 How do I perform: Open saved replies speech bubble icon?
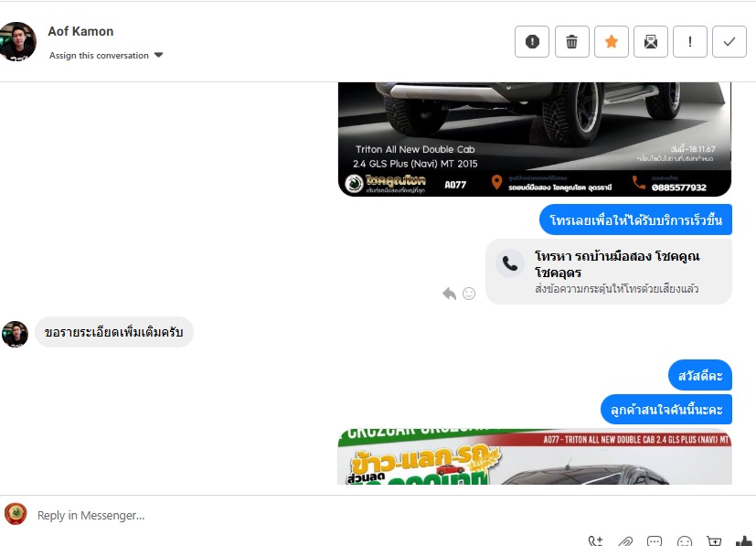pyautogui.click(x=655, y=541)
